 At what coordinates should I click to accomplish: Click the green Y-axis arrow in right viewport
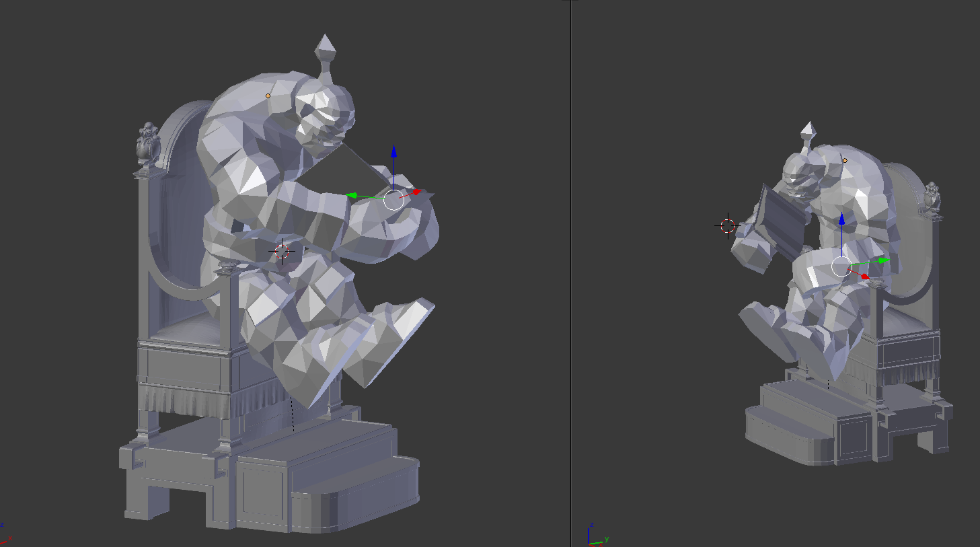(x=883, y=260)
